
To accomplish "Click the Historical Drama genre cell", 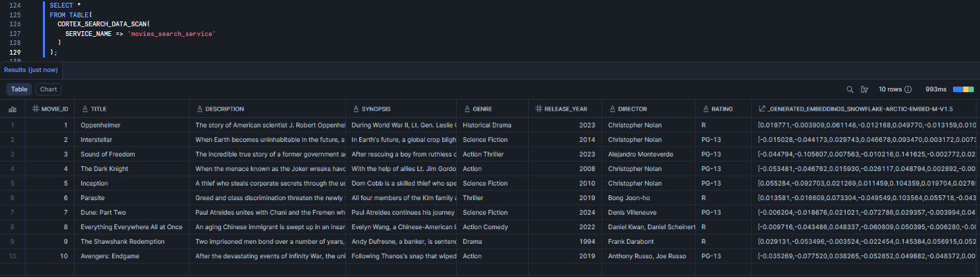I will coord(493,125).
